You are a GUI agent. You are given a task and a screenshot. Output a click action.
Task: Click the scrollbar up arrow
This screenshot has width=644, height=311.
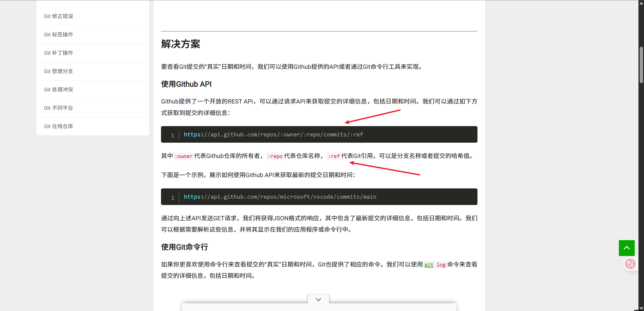[641, 3]
